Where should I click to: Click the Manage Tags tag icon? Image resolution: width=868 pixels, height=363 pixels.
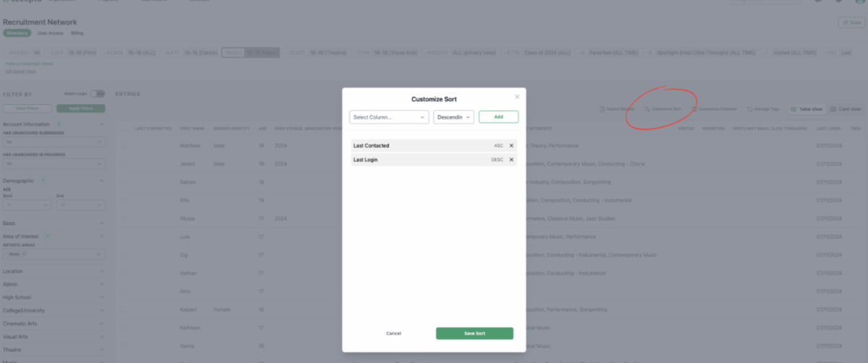click(x=750, y=109)
